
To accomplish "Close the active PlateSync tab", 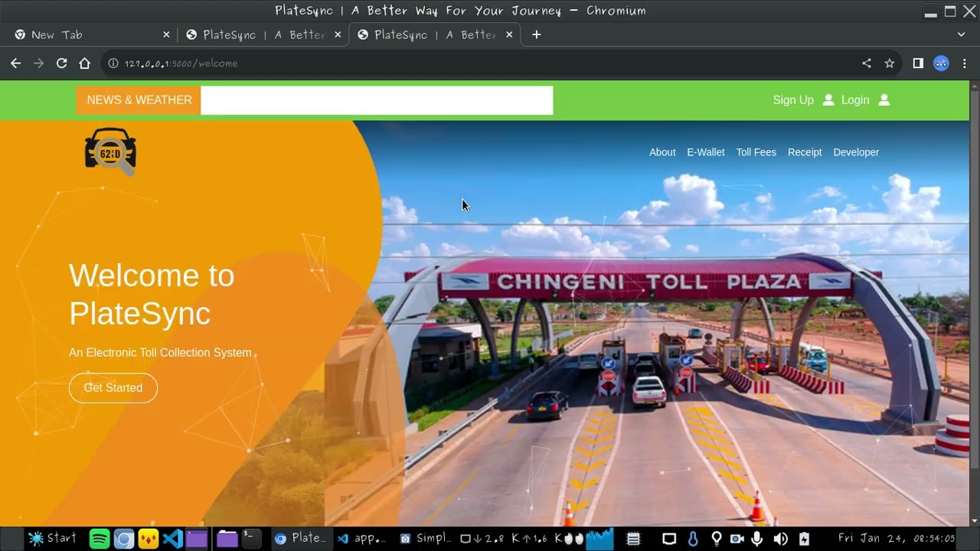I will point(509,34).
